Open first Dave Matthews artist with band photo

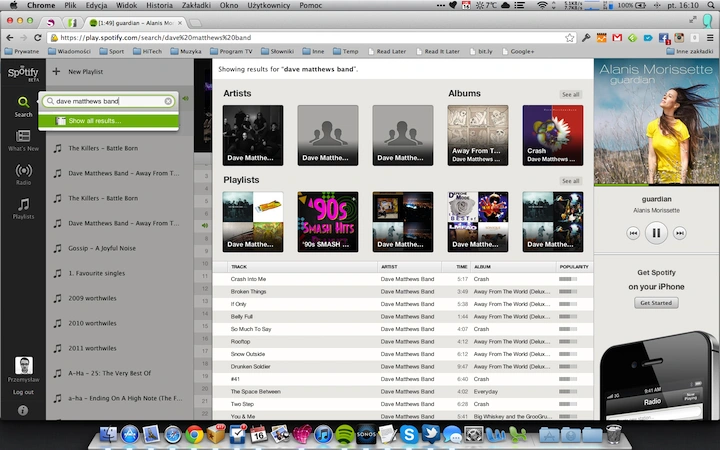pyautogui.click(x=253, y=135)
